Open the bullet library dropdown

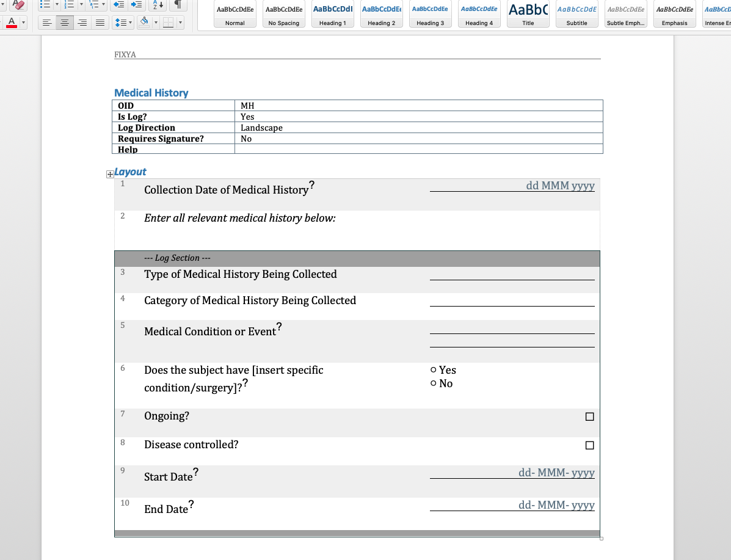coord(57,5)
